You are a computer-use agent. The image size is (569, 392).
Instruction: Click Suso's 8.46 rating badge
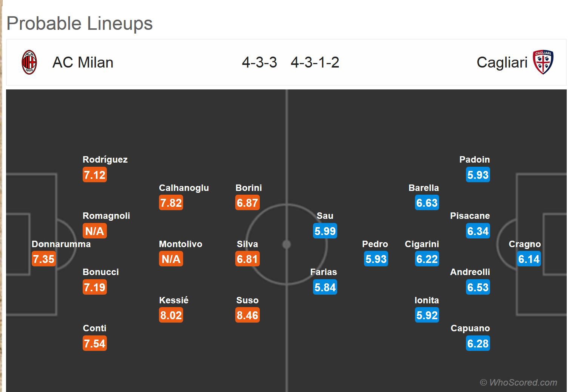[247, 315]
